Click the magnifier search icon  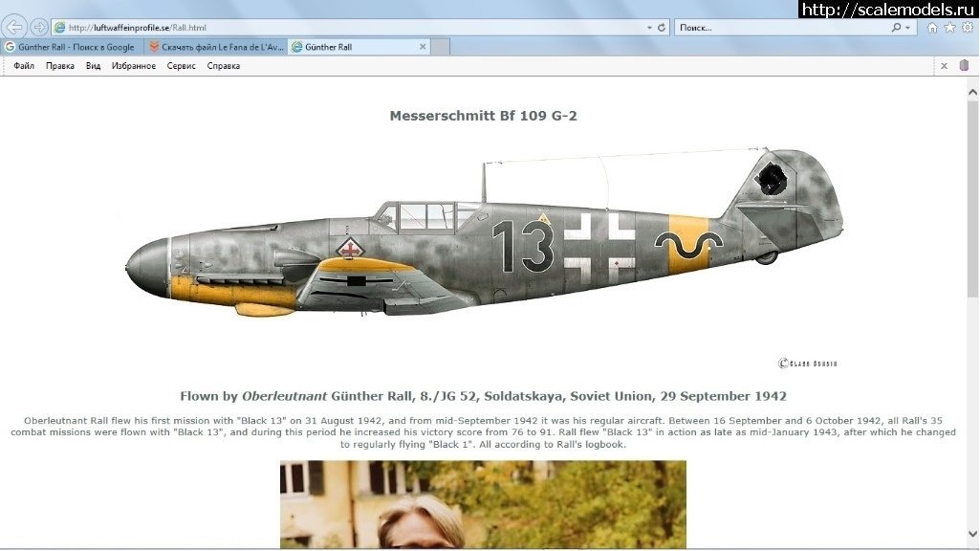tap(896, 28)
